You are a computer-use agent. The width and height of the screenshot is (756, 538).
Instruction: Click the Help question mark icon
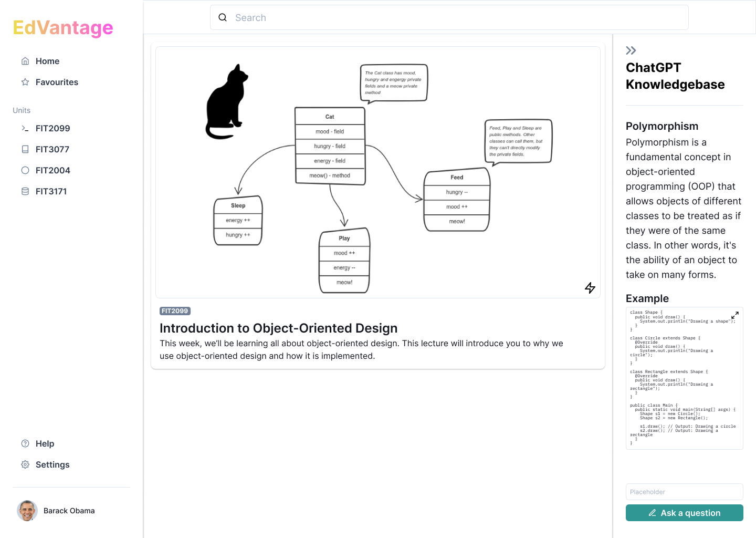[x=25, y=443]
